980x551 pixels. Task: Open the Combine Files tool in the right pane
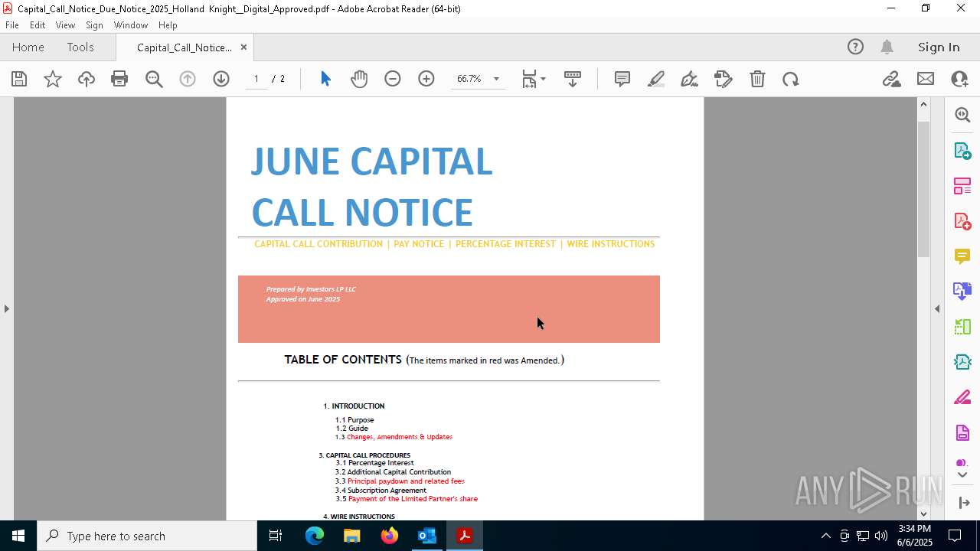click(x=962, y=292)
